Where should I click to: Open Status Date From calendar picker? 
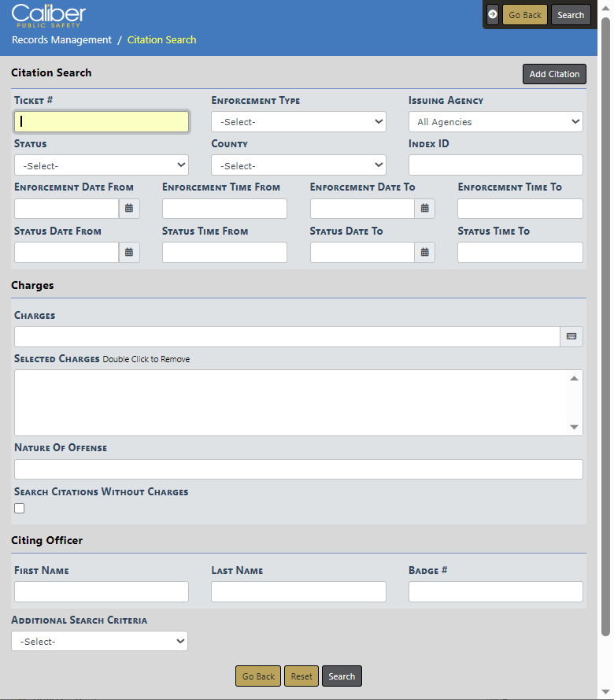click(129, 253)
